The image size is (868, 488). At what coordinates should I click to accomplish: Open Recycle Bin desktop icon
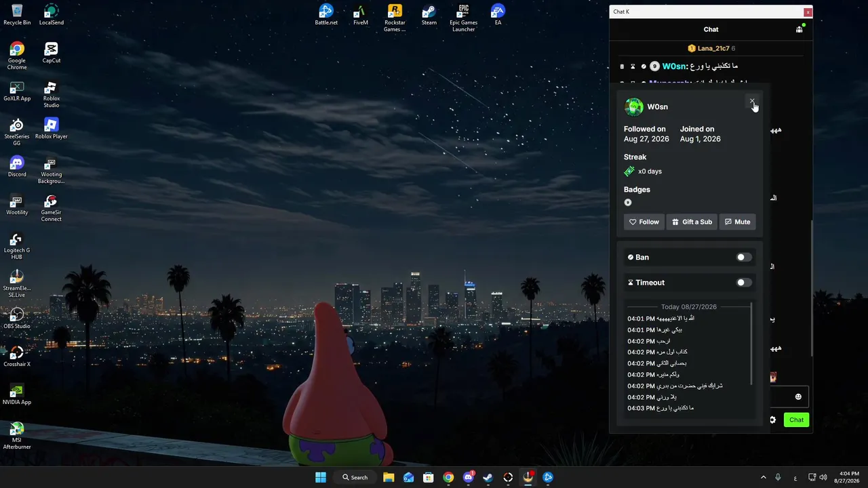(x=17, y=15)
